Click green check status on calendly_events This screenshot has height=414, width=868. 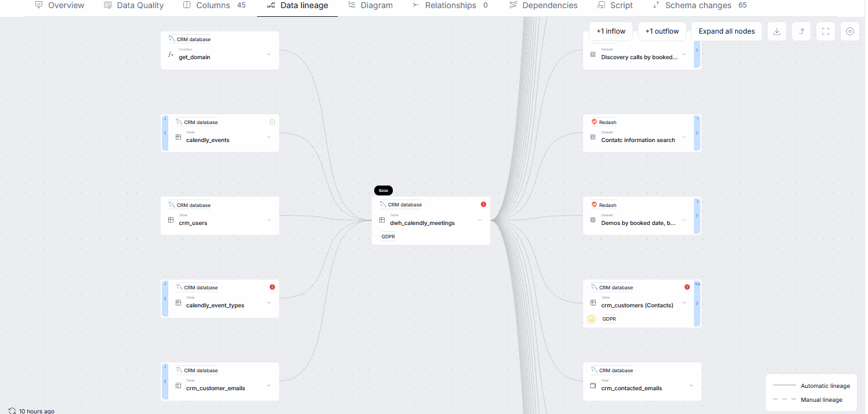click(272, 122)
